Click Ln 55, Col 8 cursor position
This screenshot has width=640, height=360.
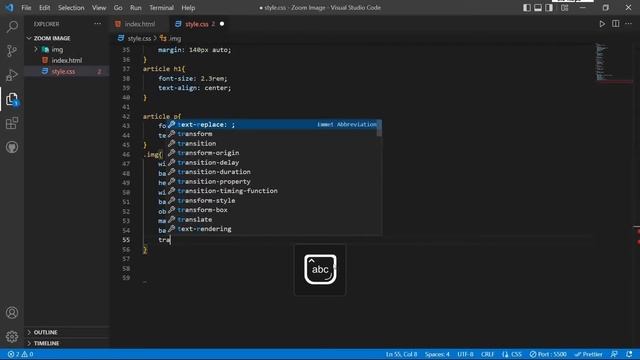click(402, 354)
